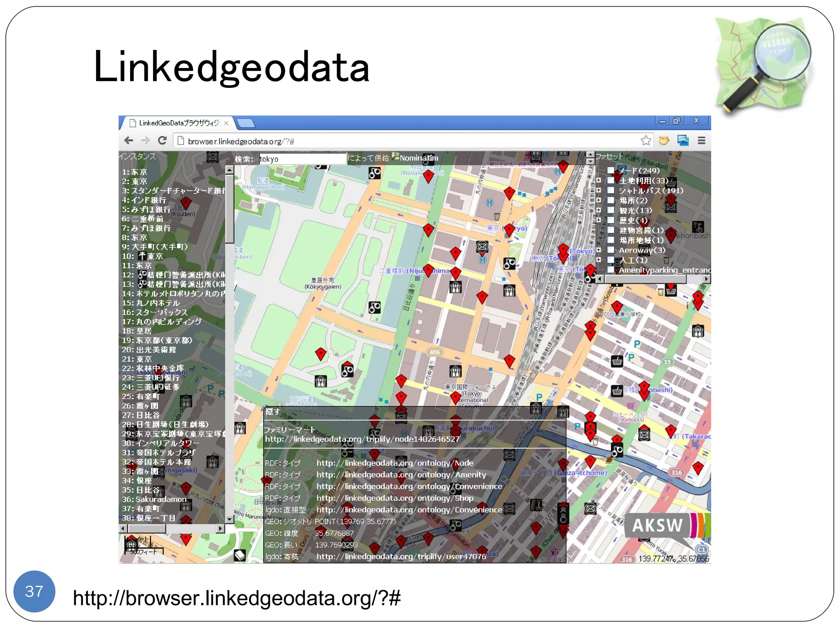Open a new browser tab
Viewport: 840px width, 630px height.
point(246,123)
